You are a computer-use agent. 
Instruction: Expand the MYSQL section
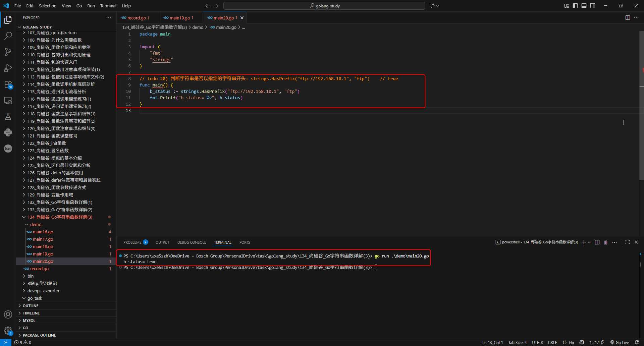pyautogui.click(x=66, y=321)
